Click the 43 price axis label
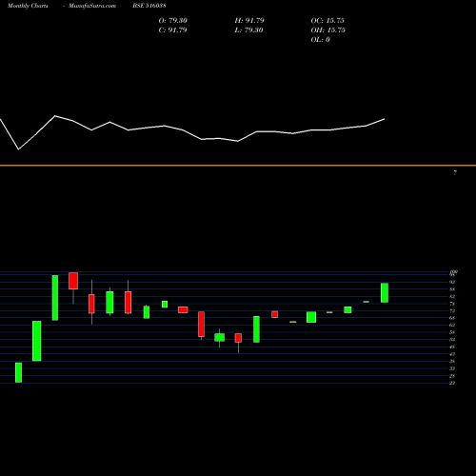 452,354
